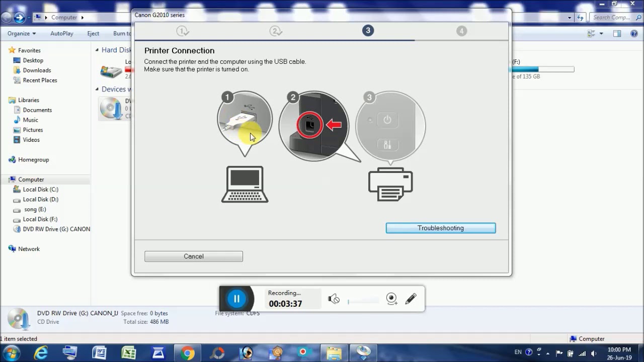This screenshot has height=362, width=644.
Task: Toggle the preview pane icon
Action: pos(617,34)
